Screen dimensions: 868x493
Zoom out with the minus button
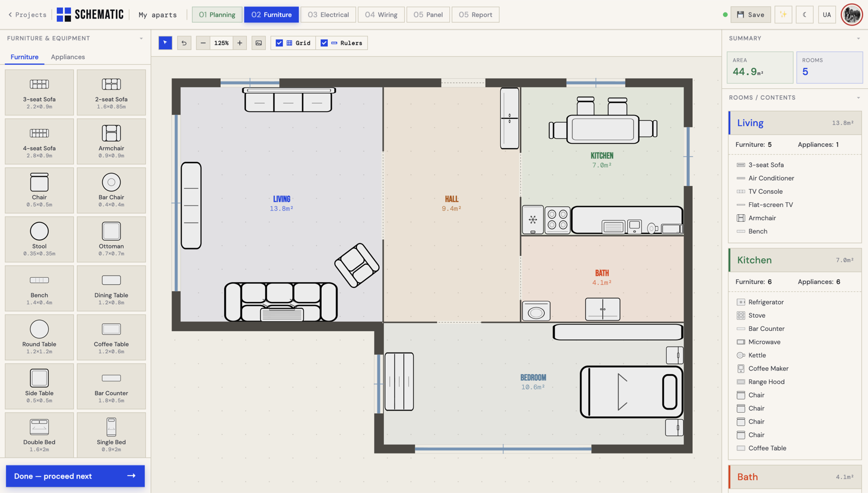(203, 43)
